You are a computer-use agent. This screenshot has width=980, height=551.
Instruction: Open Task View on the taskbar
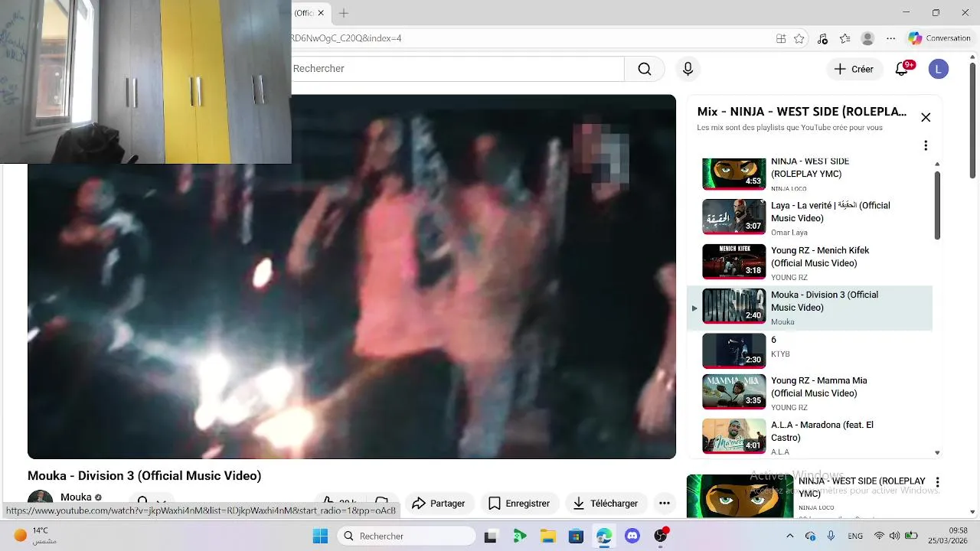(x=490, y=536)
